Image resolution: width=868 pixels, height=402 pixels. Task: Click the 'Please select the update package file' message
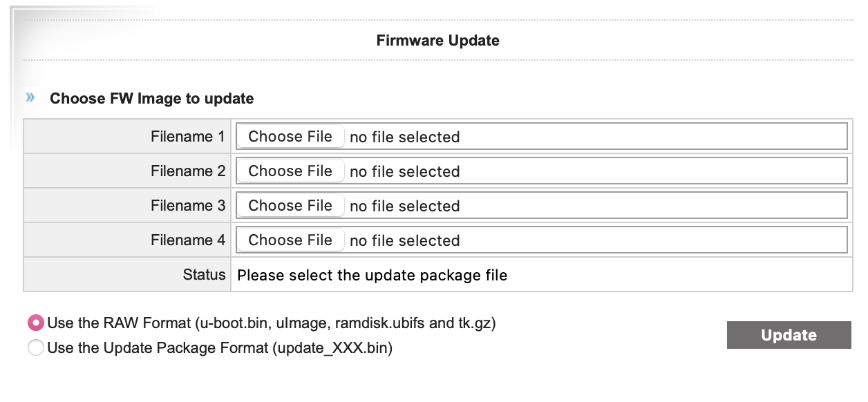click(x=372, y=276)
